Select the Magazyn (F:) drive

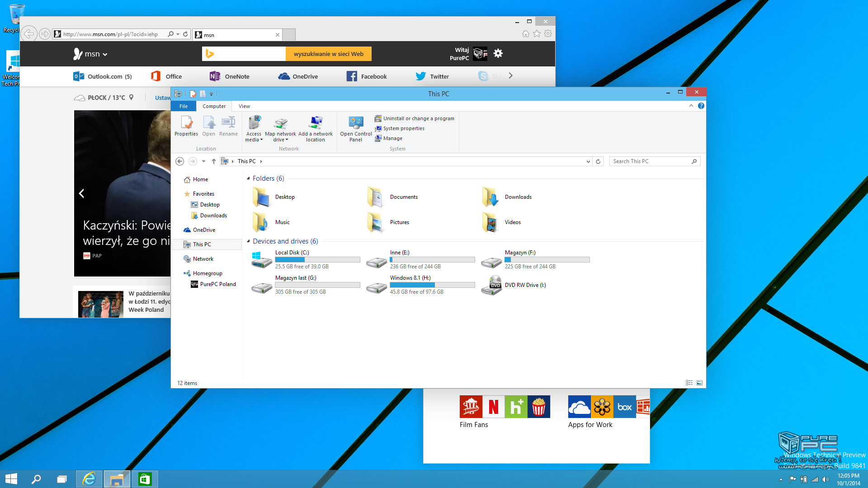point(536,259)
